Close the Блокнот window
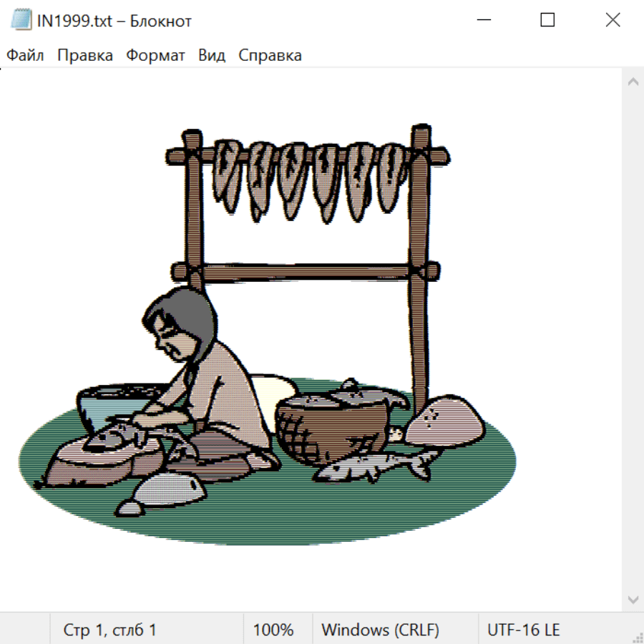The width and height of the screenshot is (644, 644). tap(613, 21)
